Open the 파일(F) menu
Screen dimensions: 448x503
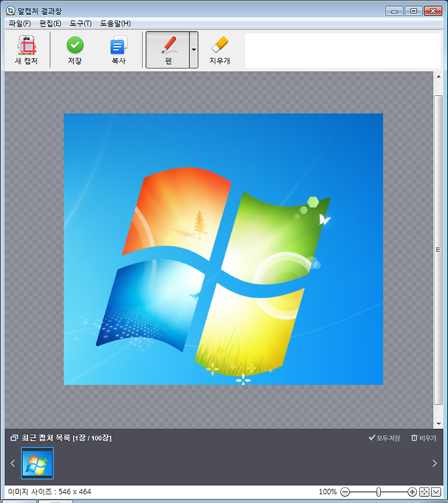pos(19,24)
